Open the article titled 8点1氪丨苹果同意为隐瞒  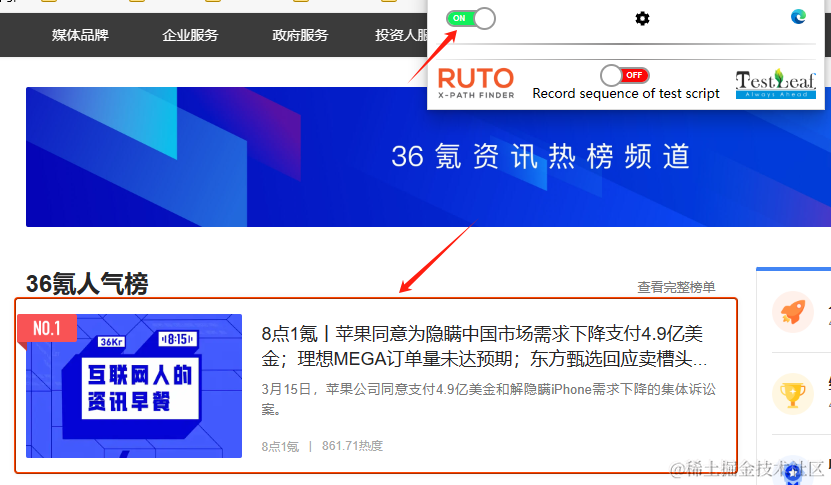point(484,346)
